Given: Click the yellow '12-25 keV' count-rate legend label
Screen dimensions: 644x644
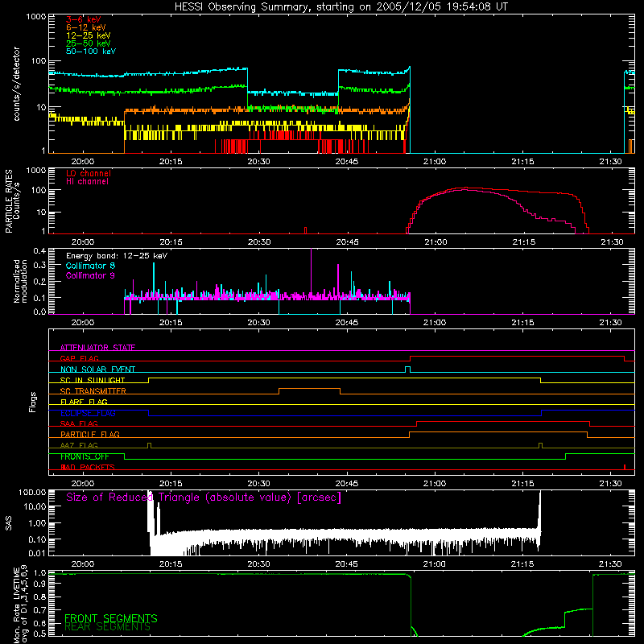Looking at the screenshot, I should point(89,35).
